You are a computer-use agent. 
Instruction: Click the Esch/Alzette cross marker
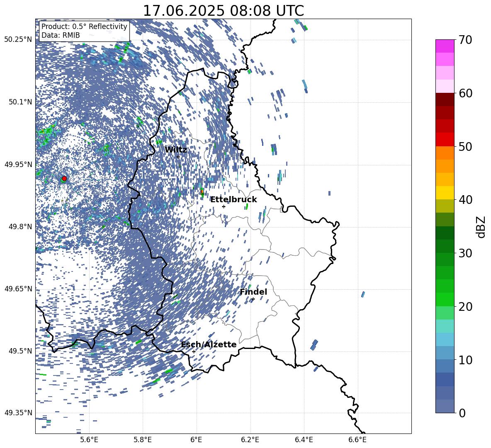click(194, 351)
